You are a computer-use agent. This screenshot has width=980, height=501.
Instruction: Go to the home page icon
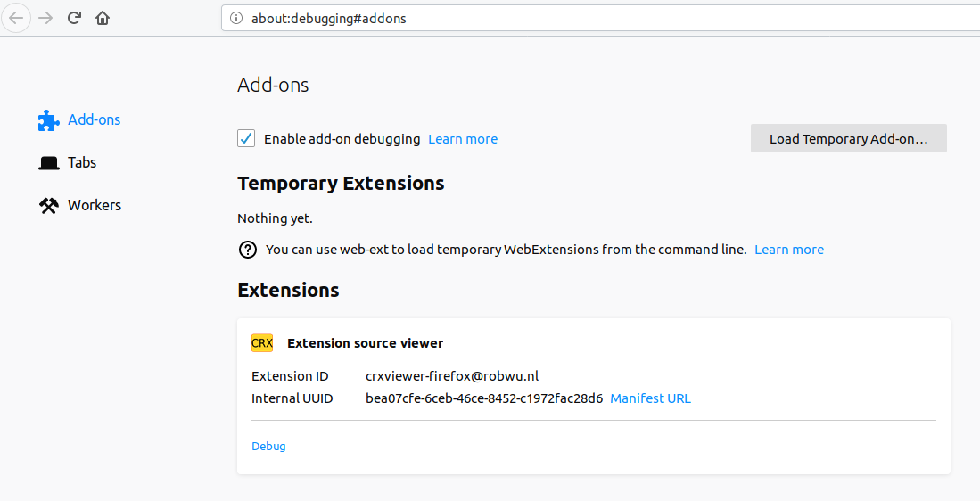pyautogui.click(x=103, y=18)
